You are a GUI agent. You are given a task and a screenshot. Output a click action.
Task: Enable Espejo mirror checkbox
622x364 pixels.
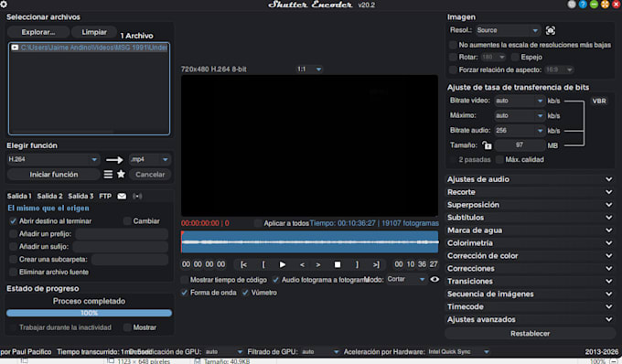click(x=515, y=57)
